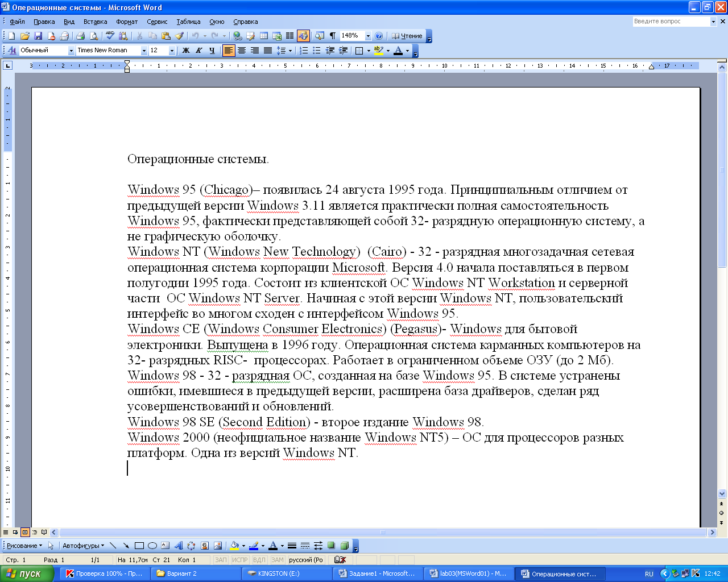The height and width of the screenshot is (582, 728).
Task: Insert a Microsoft Excel worksheet
Action: (x=277, y=36)
